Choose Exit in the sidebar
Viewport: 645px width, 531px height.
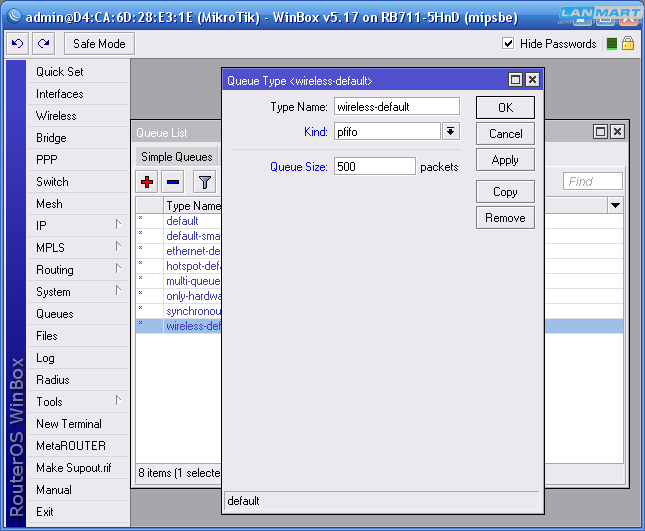(78, 512)
